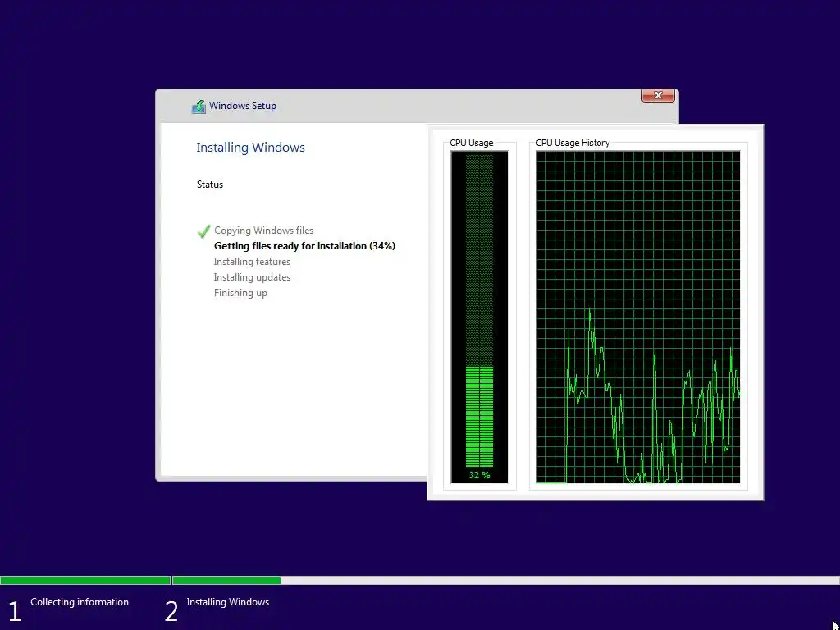The width and height of the screenshot is (840, 630).
Task: Click the Windows Setup title bar icon
Action: pyautogui.click(x=199, y=107)
